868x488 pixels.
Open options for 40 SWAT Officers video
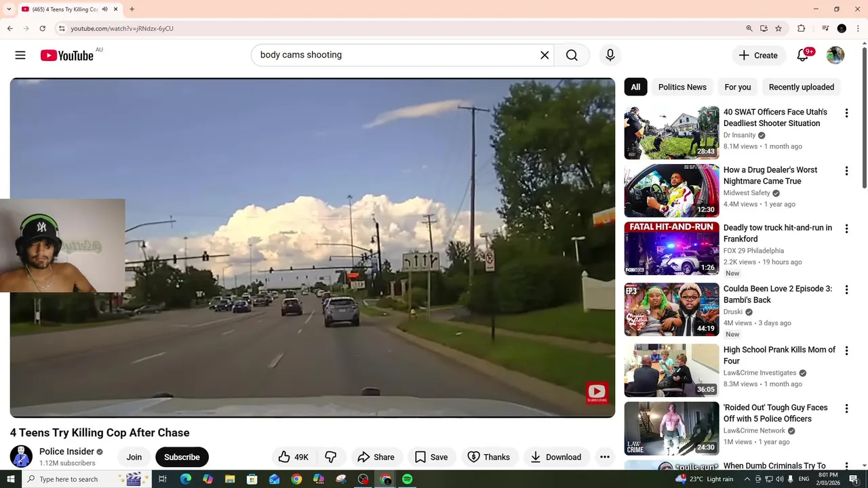(846, 113)
